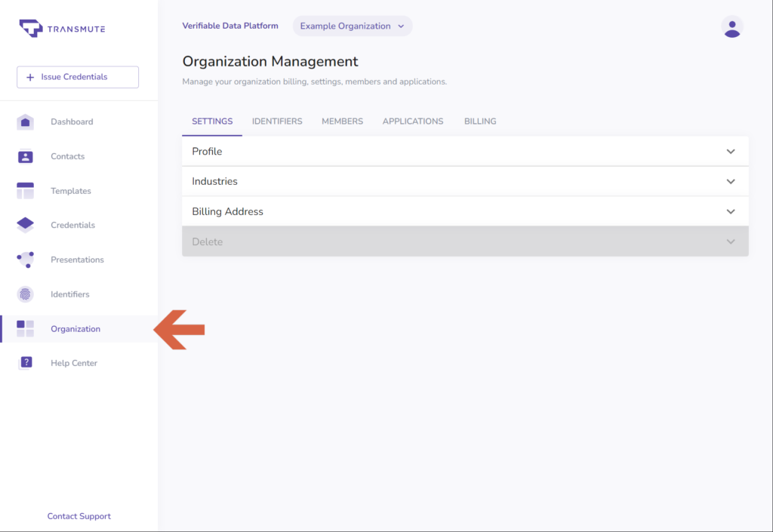Open the user profile avatar
Viewport: 773px width, 532px height.
tap(732, 26)
